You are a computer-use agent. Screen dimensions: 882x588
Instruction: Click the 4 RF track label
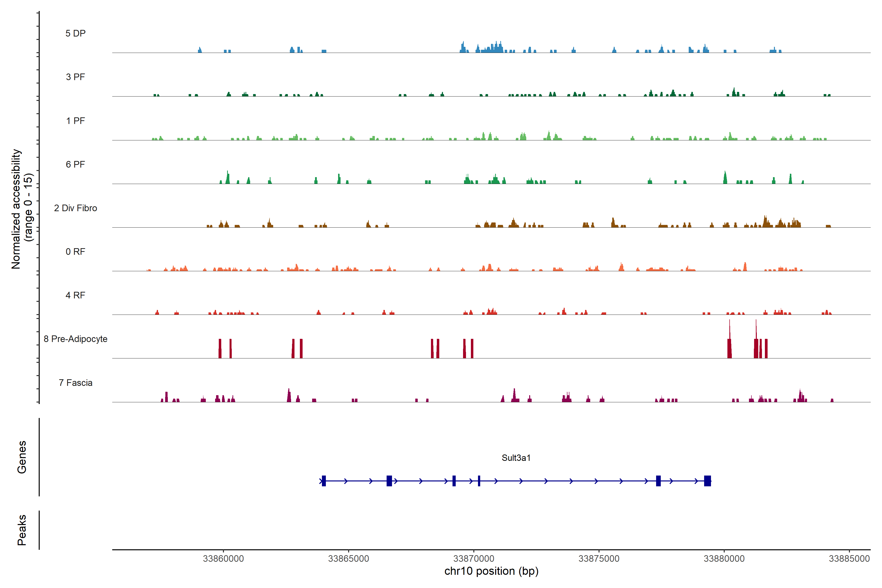[75, 295]
